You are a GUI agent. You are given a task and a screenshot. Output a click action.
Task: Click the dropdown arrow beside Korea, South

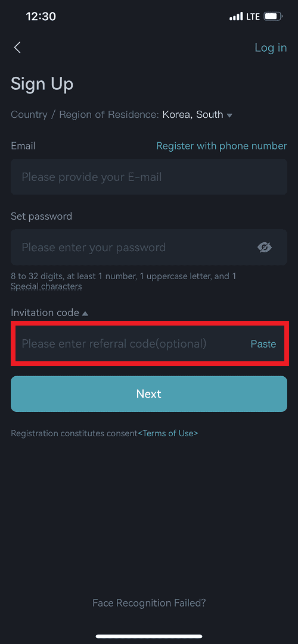[230, 115]
